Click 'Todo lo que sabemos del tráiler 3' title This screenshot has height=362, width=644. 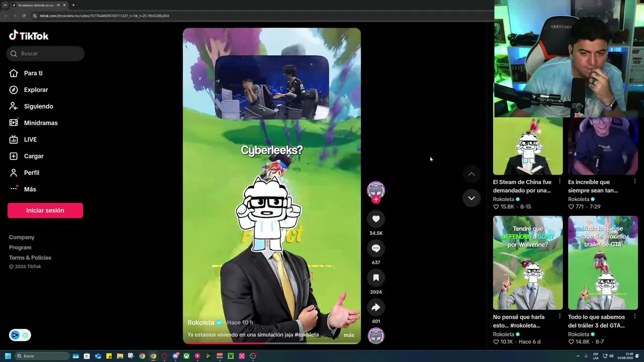point(597,321)
